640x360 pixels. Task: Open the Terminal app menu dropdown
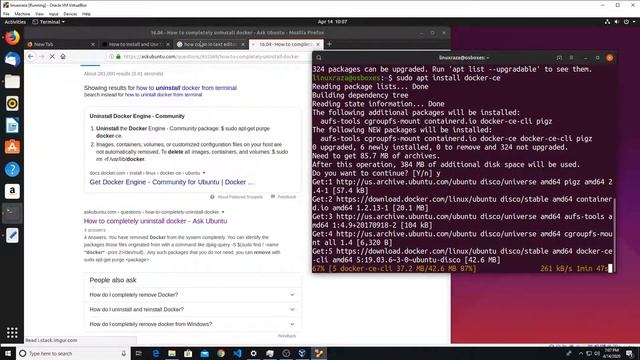[49, 22]
